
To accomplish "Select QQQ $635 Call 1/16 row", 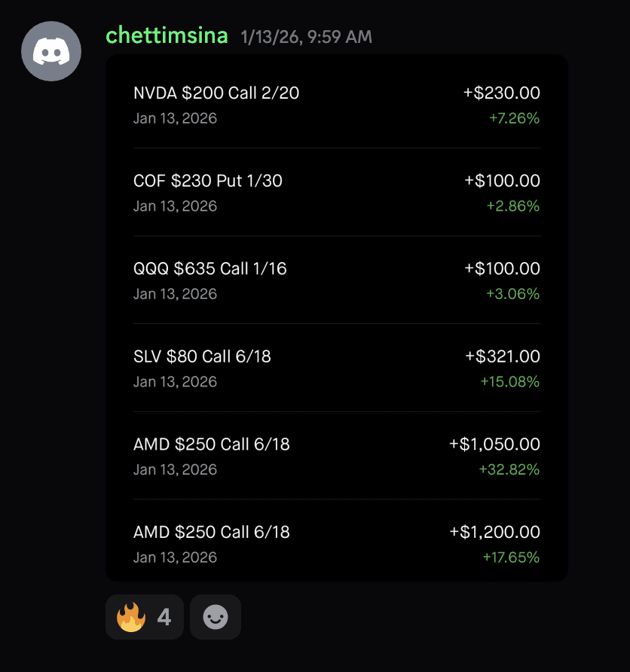I will (x=210, y=269).
